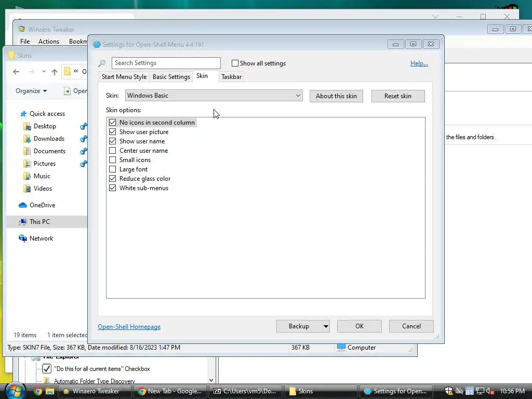Viewport: 532px width, 399px height.
Task: Switch to the 7-Zip C:\Users taskbar button
Action: 245,391
